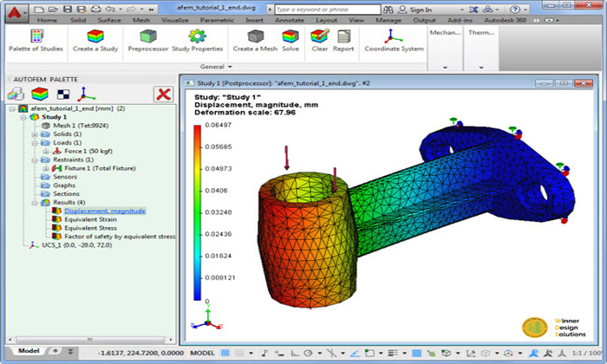Select Displacement, magnitude result
Viewport: 607px width, 364px height.
105,211
